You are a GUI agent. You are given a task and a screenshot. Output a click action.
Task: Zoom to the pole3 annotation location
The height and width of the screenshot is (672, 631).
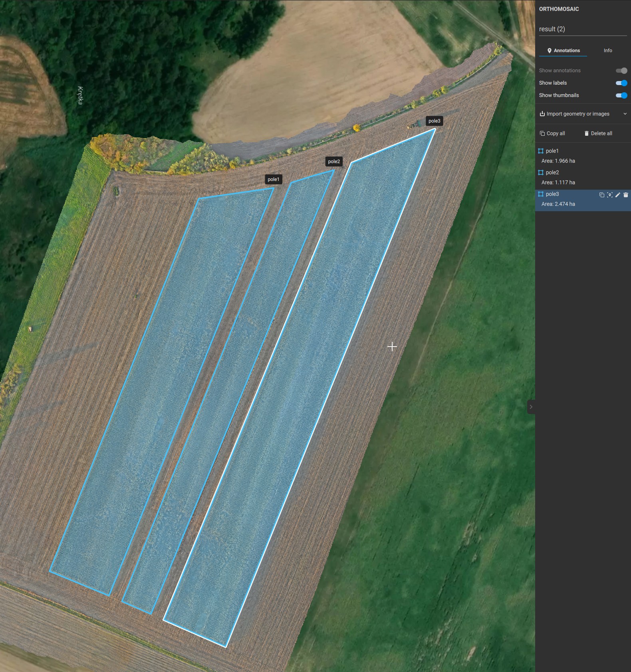[x=609, y=195]
